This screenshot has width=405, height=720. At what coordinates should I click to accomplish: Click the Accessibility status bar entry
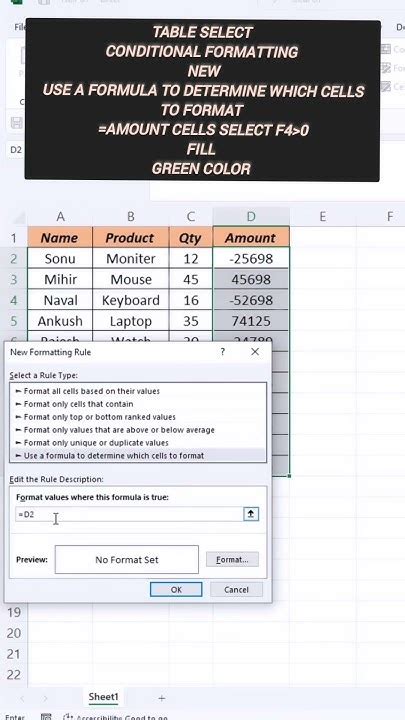coord(116,716)
